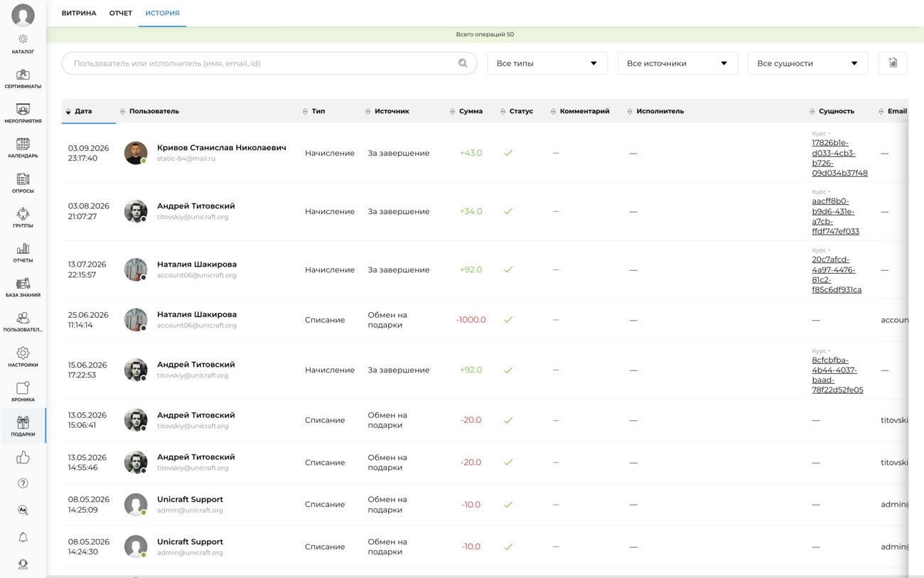The width and height of the screenshot is (924, 578).
Task: Click the thumbs-up sidebar icon
Action: click(23, 457)
